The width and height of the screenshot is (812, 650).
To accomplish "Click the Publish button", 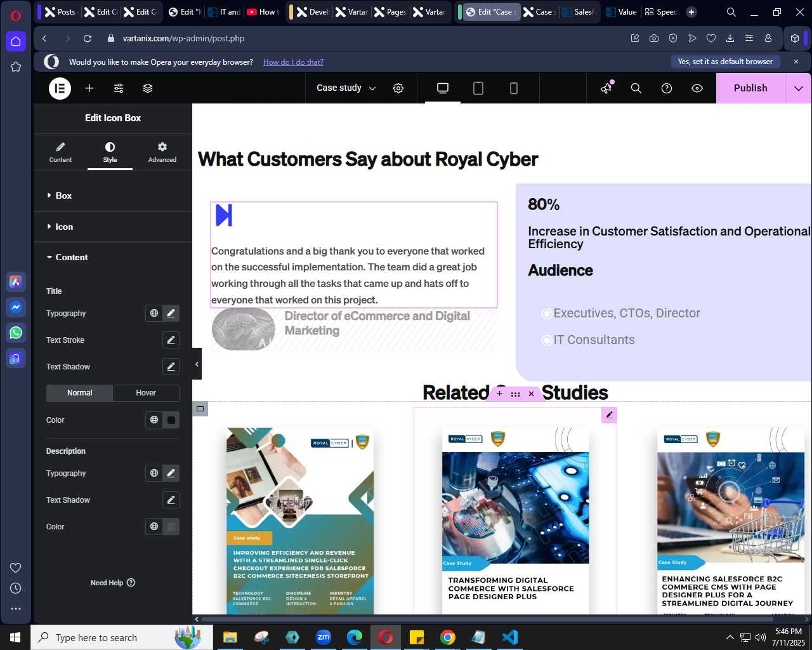I will tap(750, 88).
